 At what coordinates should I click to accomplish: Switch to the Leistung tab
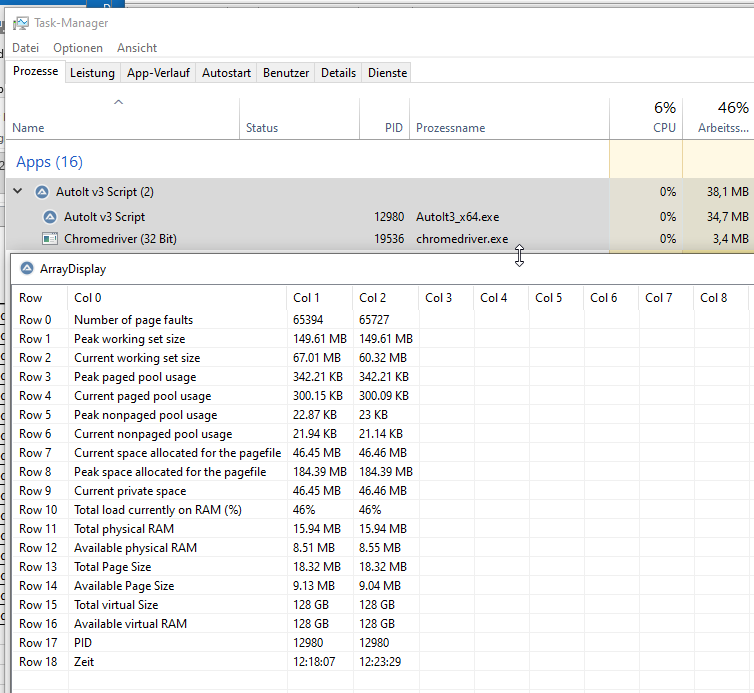(92, 73)
